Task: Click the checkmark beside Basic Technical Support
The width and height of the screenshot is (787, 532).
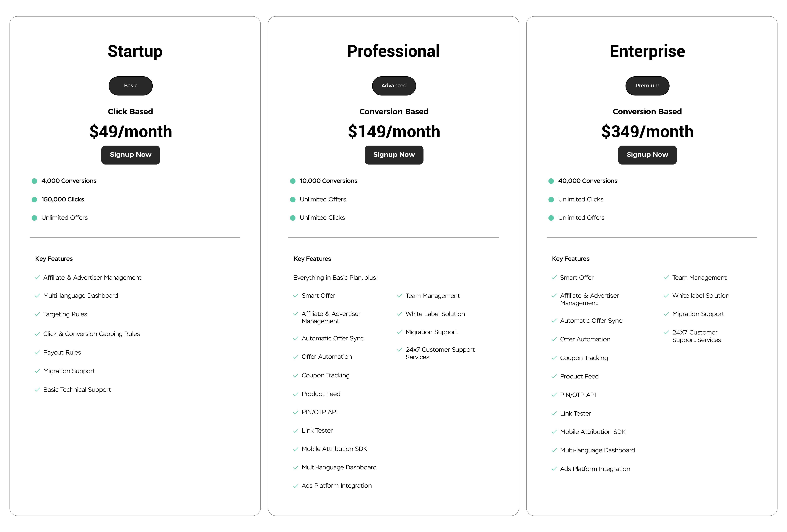Action: pyautogui.click(x=37, y=390)
